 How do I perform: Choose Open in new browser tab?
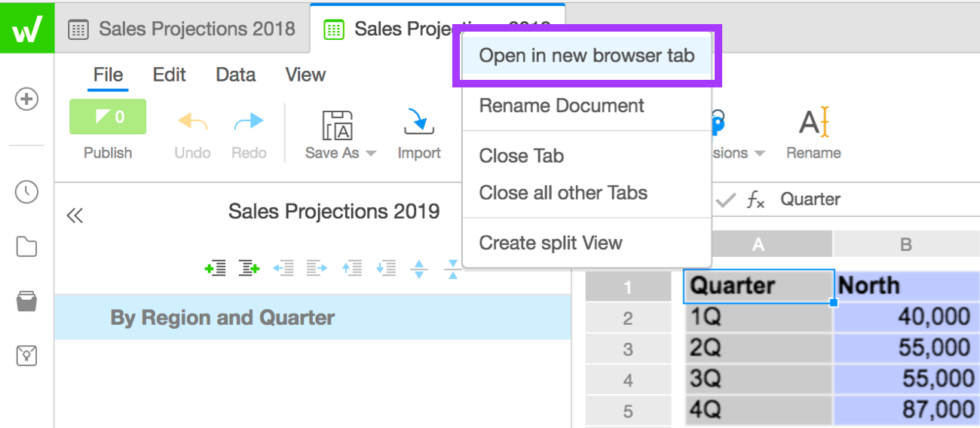click(x=586, y=56)
